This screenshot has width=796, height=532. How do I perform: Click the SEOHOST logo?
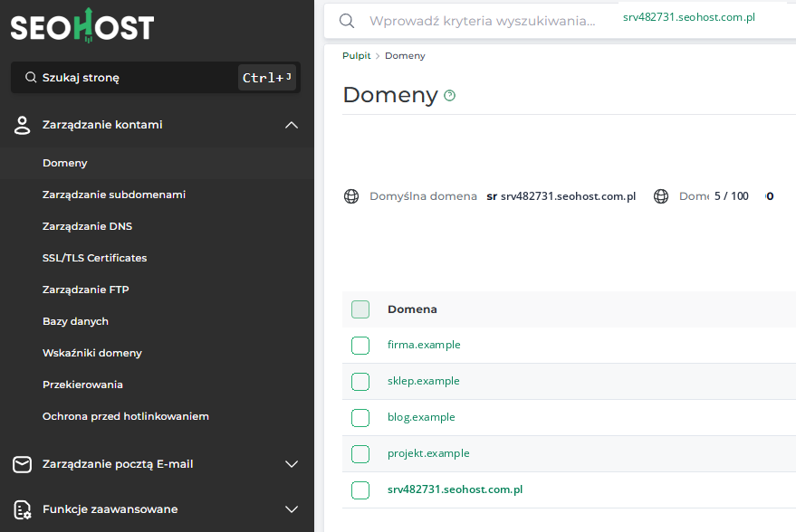(82, 25)
